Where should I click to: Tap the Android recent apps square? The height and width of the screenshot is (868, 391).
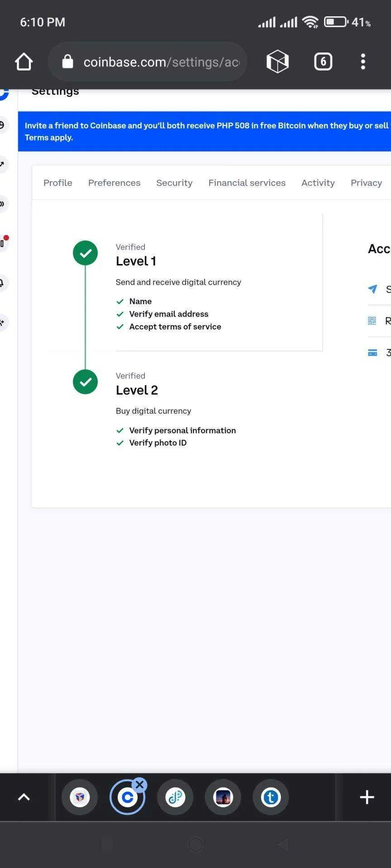click(107, 844)
